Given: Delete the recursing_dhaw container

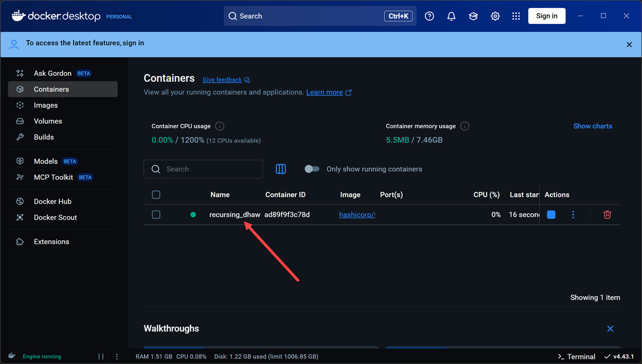Looking at the screenshot, I should [x=607, y=215].
